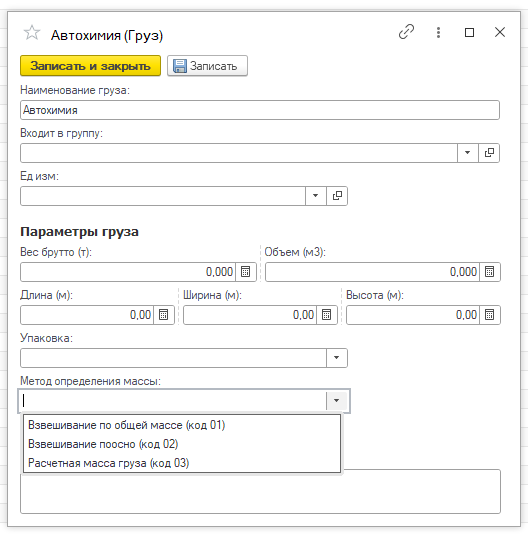Collapse the Метод определения массы dropdown
The image size is (528, 534).
click(337, 400)
